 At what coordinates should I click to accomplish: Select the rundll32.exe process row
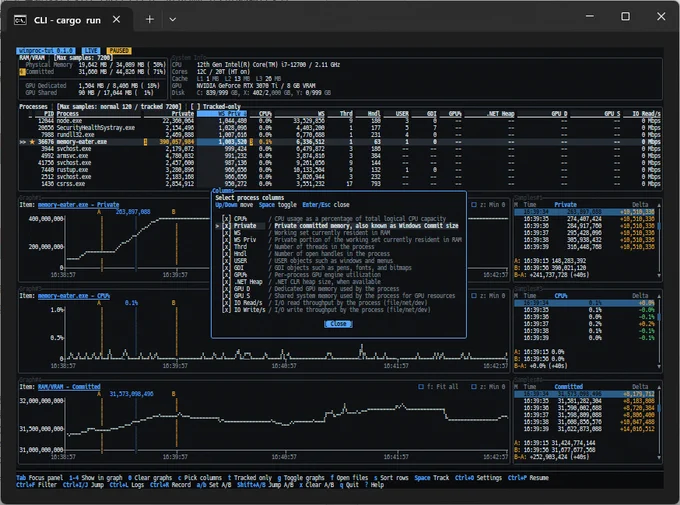(x=340, y=135)
